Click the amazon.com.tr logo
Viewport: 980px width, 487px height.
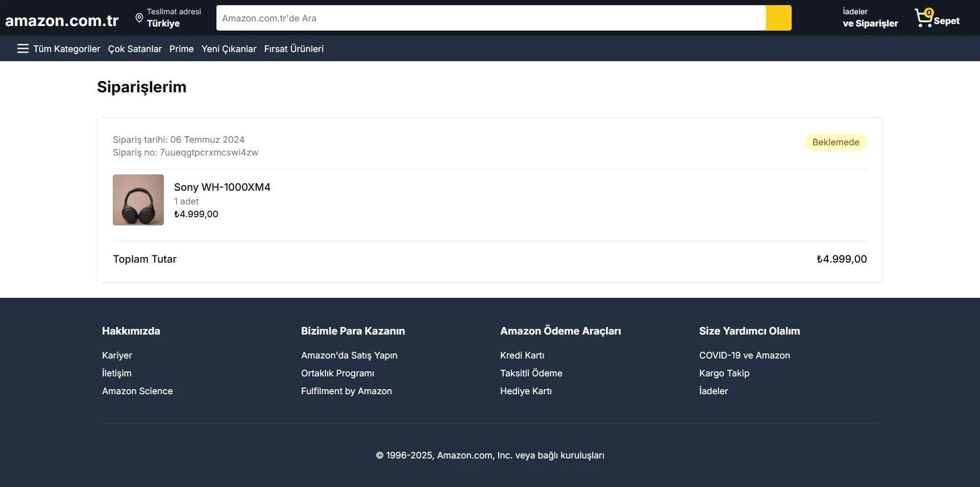(62, 20)
